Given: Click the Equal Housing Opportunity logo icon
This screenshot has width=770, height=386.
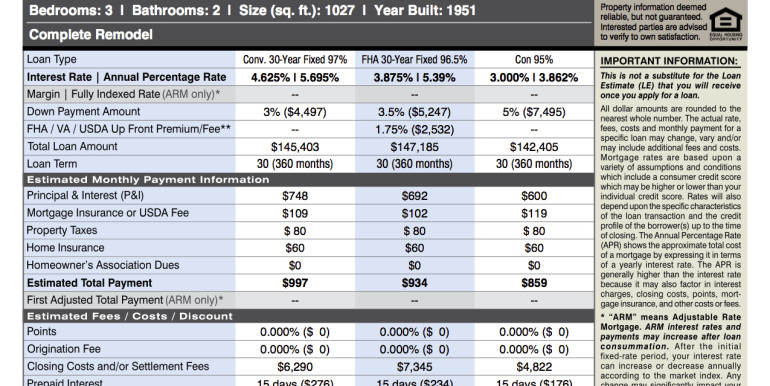Looking at the screenshot, I should point(726,24).
